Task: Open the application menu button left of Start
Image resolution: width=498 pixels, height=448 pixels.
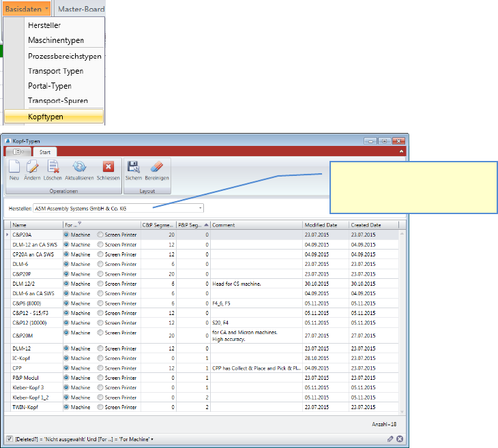Action: point(18,152)
